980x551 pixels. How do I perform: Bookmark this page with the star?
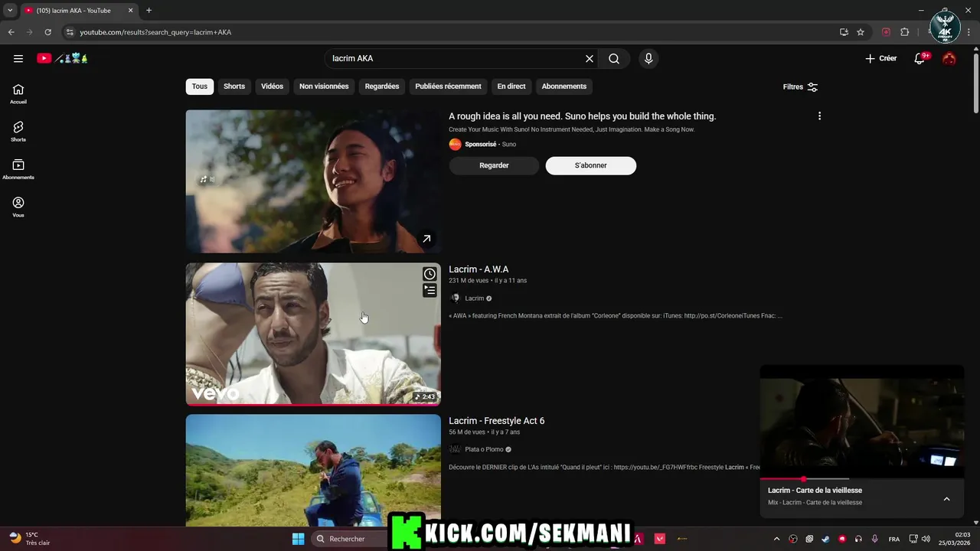coord(861,32)
